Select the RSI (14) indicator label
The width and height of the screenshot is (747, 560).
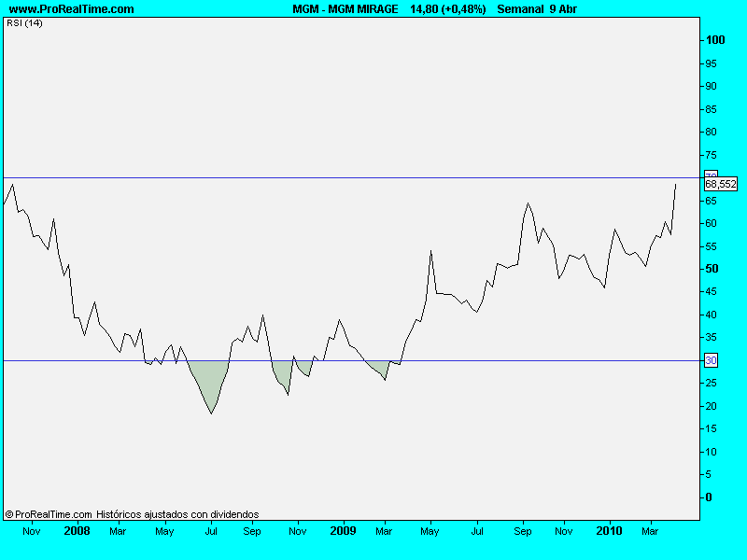tap(24, 22)
